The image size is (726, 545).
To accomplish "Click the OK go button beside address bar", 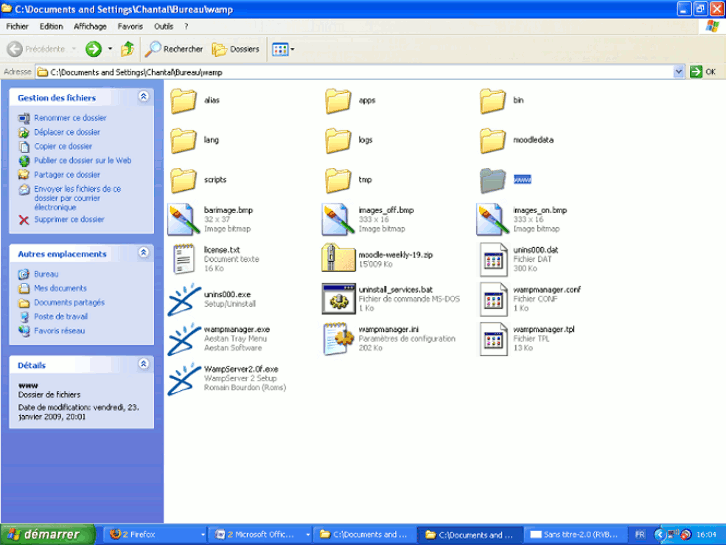I will click(703, 72).
